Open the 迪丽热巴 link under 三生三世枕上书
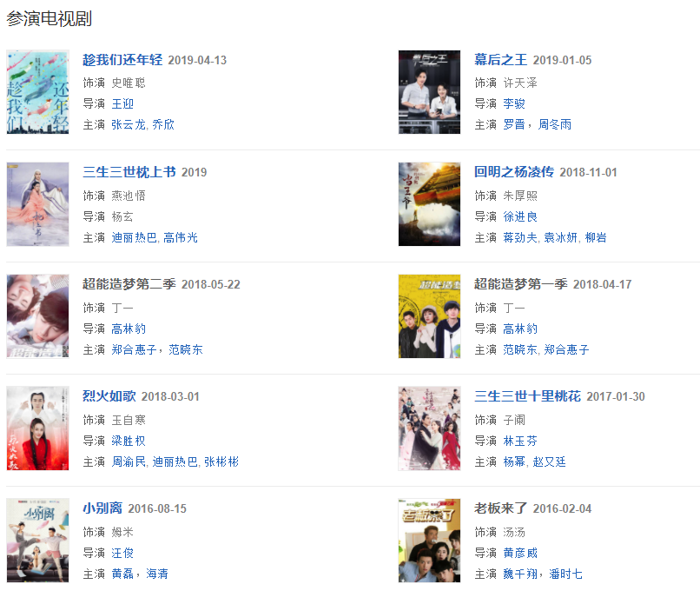Screen dimensions: 700x591 pyautogui.click(x=134, y=237)
